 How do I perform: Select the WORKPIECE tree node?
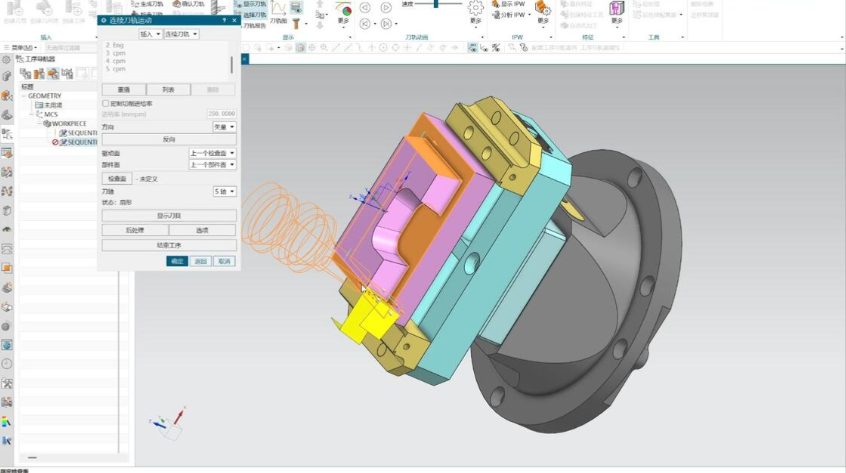point(65,124)
